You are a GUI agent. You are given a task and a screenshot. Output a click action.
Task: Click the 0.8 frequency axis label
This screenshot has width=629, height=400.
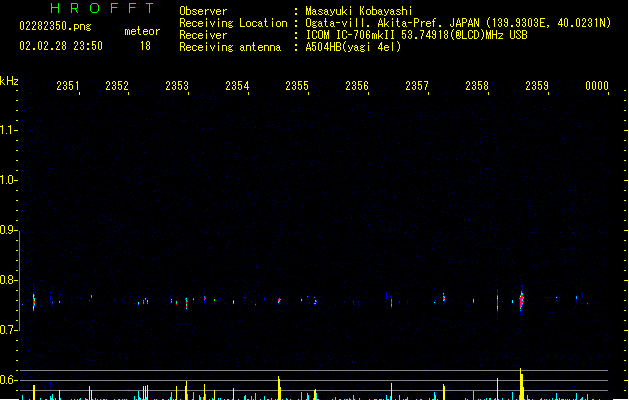point(7,280)
